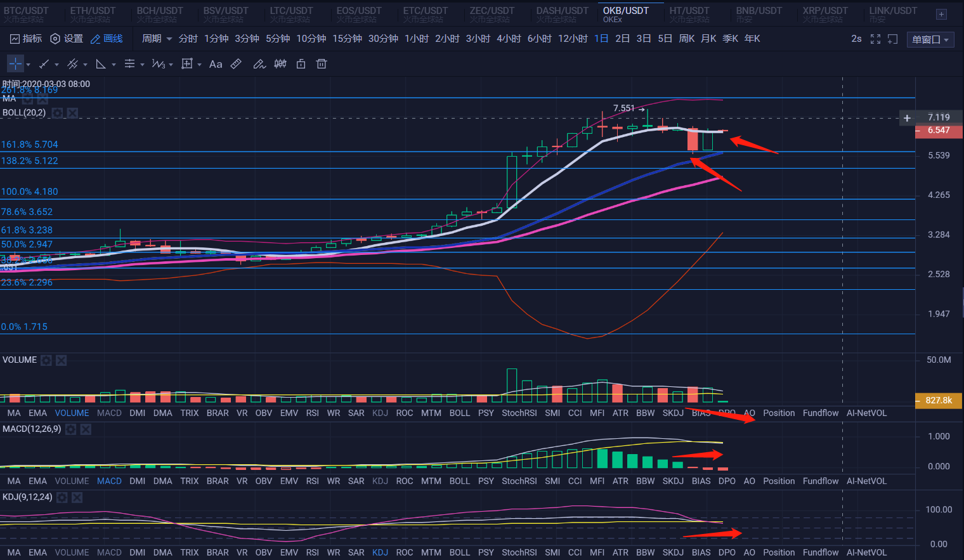Click the trash icon to delete drawings
This screenshot has width=964, height=560.
point(322,64)
